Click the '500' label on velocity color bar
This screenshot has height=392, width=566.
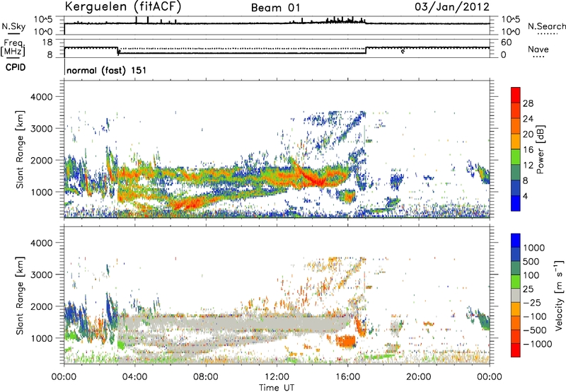tap(531, 262)
